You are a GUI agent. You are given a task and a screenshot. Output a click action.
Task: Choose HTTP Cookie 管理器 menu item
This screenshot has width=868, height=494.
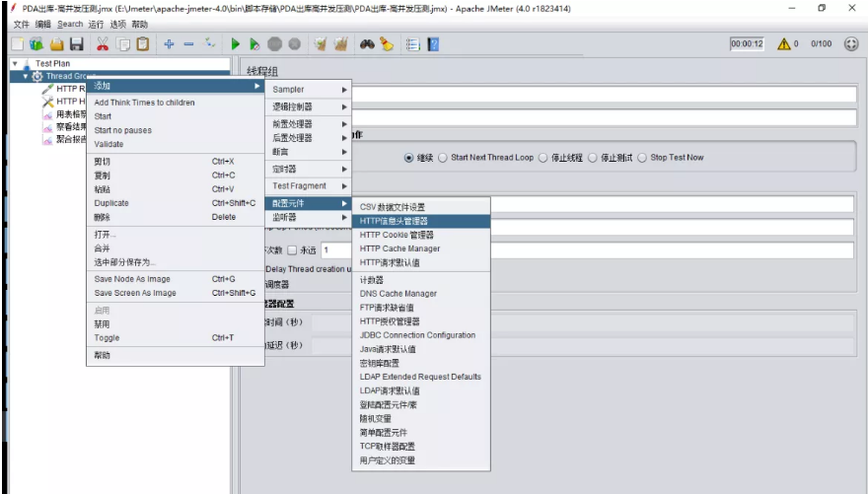click(x=421, y=235)
